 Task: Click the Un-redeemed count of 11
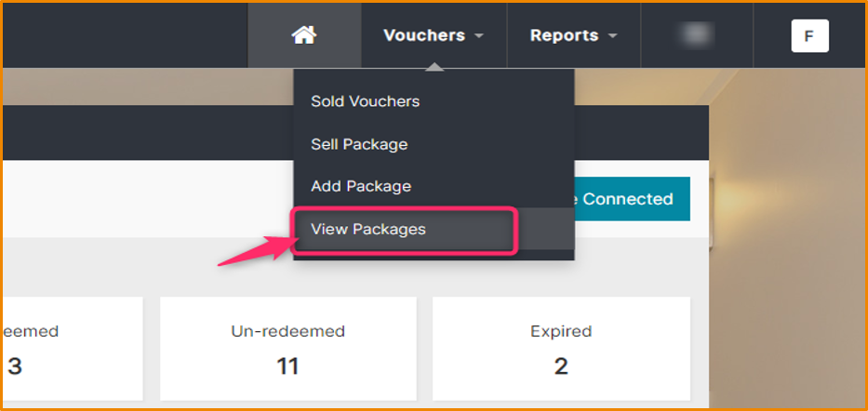click(x=287, y=365)
